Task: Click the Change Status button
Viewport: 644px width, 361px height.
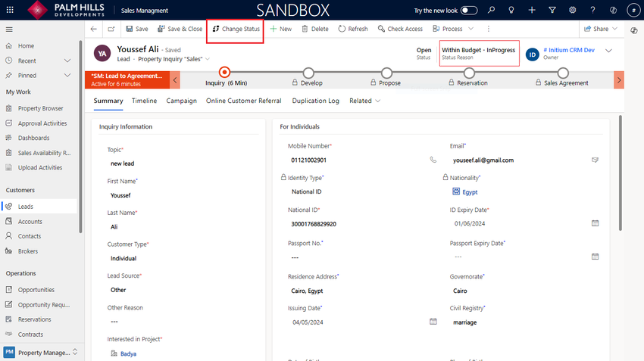Action: coord(236,29)
